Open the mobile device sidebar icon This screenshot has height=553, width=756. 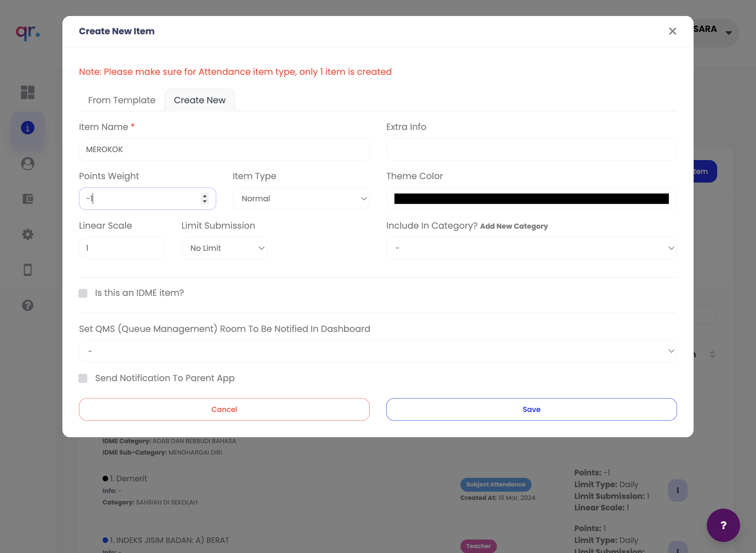tap(28, 270)
